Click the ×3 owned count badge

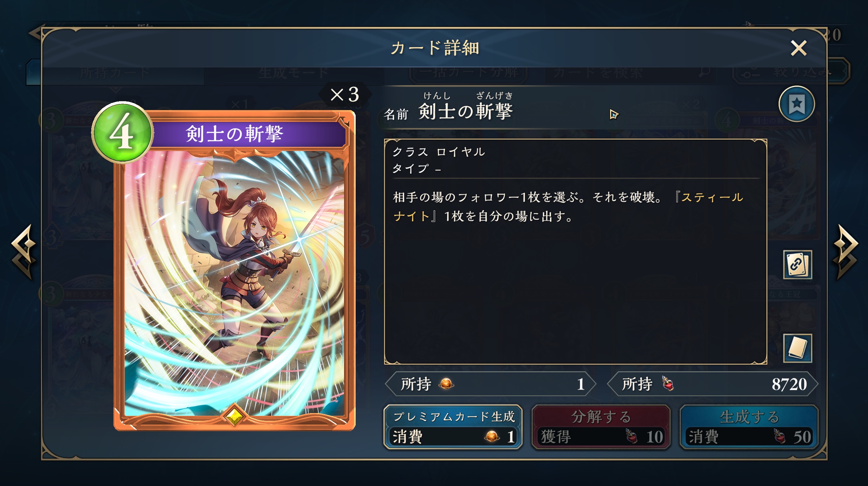(x=345, y=94)
